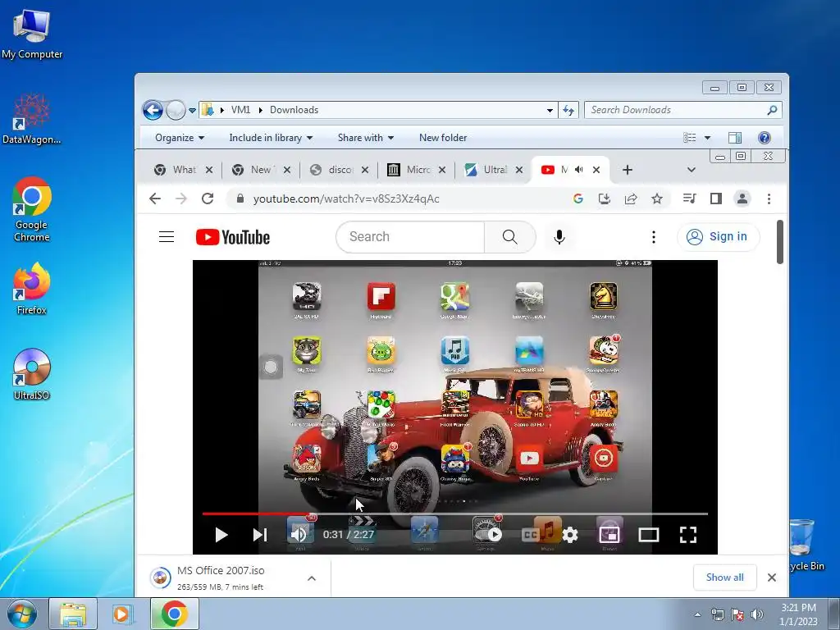The width and height of the screenshot is (840, 630).
Task: Click the YouTube search magnifier button
Action: pos(510,237)
